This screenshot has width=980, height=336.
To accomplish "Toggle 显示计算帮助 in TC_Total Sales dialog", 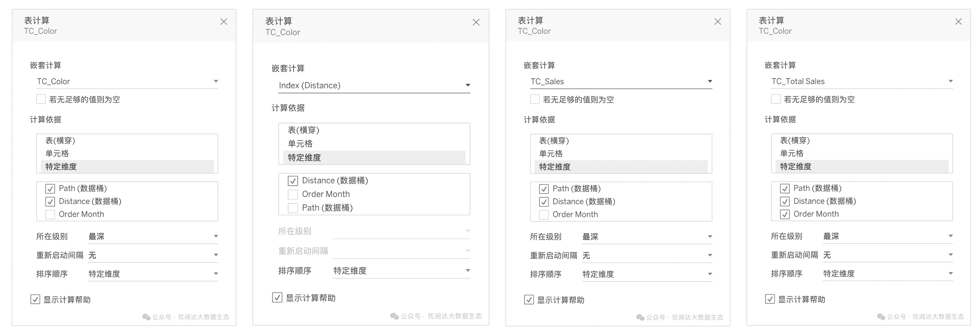I will click(770, 299).
